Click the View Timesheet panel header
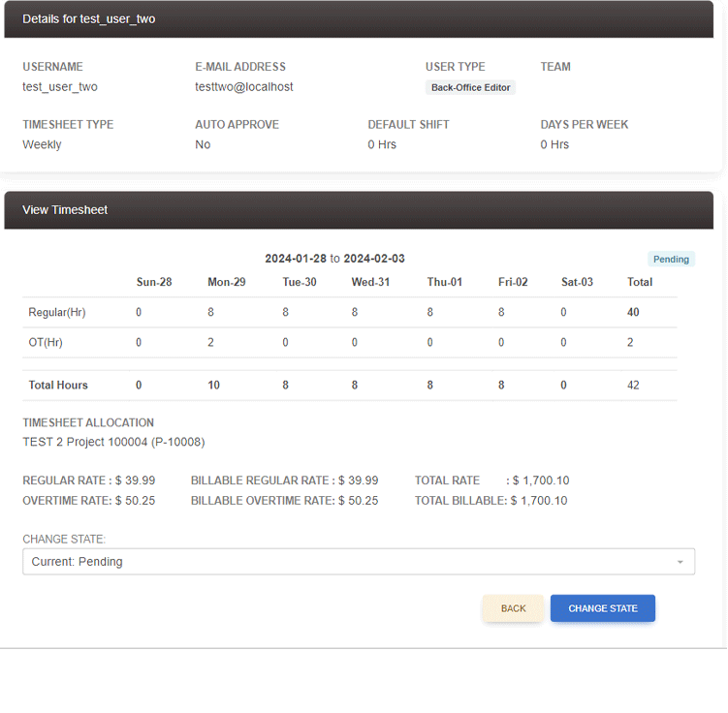 click(359, 209)
